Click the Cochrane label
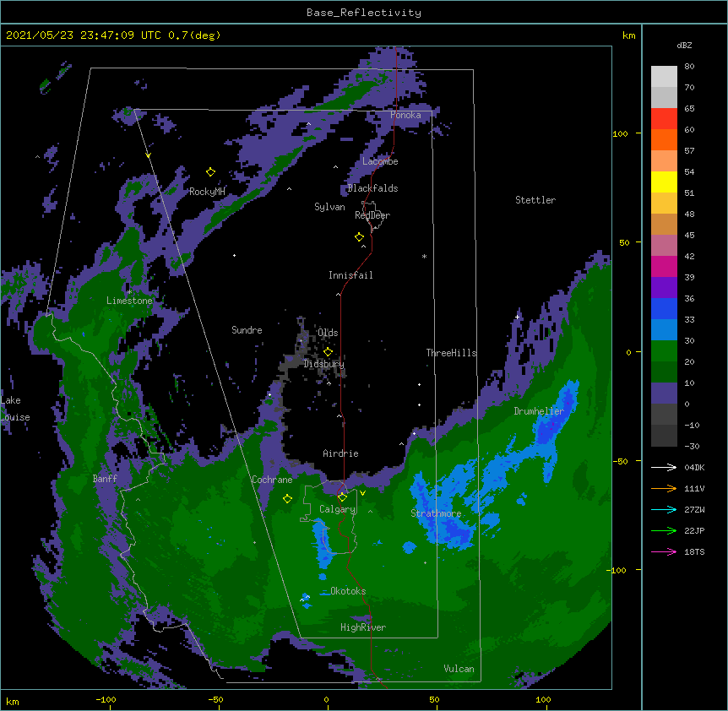 [x=272, y=480]
